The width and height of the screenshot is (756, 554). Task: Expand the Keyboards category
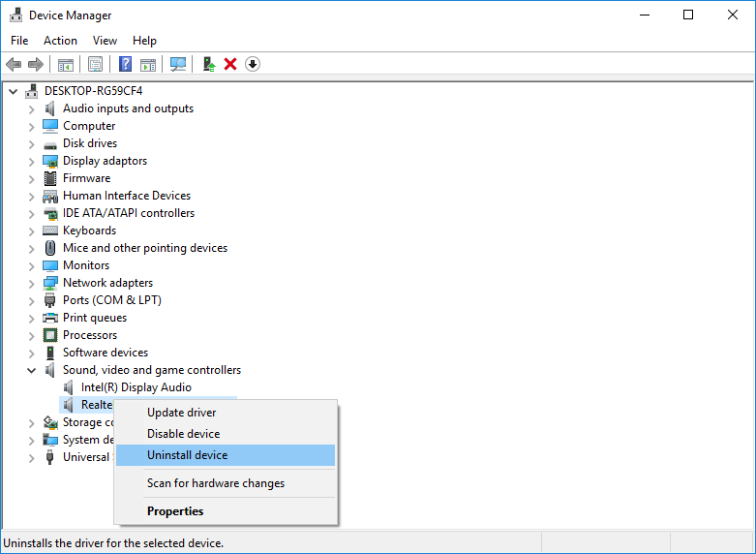tap(31, 231)
